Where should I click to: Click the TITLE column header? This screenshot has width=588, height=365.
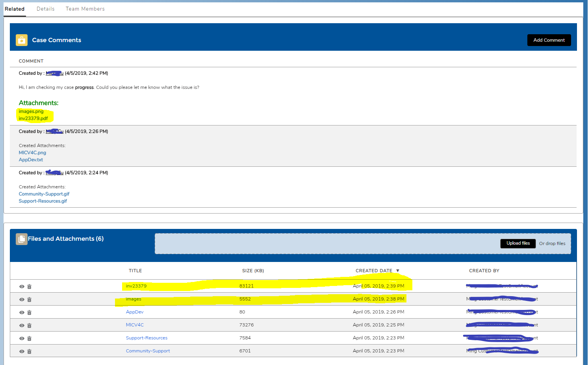135,271
